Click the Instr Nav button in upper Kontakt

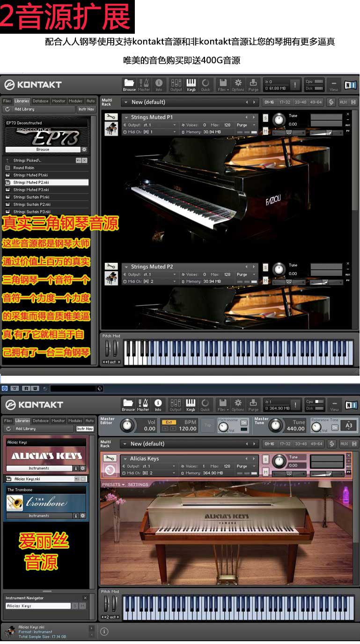[x=86, y=109]
